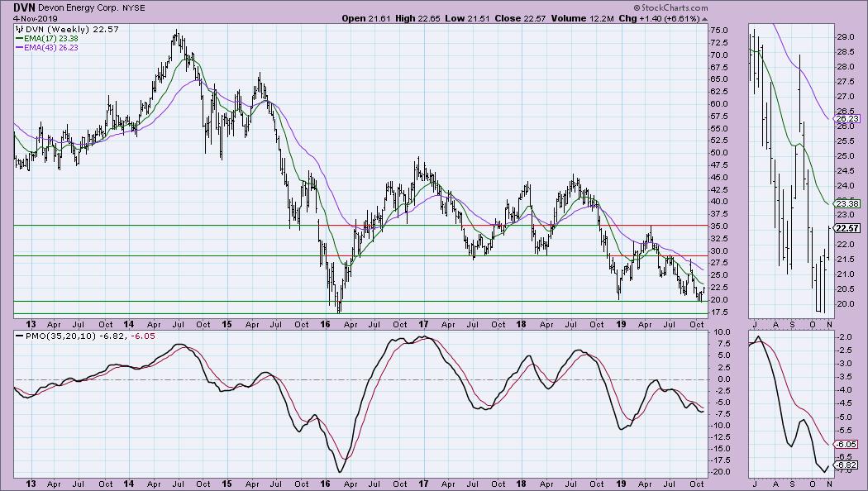Image resolution: width=868 pixels, height=491 pixels.
Task: Click the 24.0 label on zoom panel axis
Action: click(x=845, y=185)
